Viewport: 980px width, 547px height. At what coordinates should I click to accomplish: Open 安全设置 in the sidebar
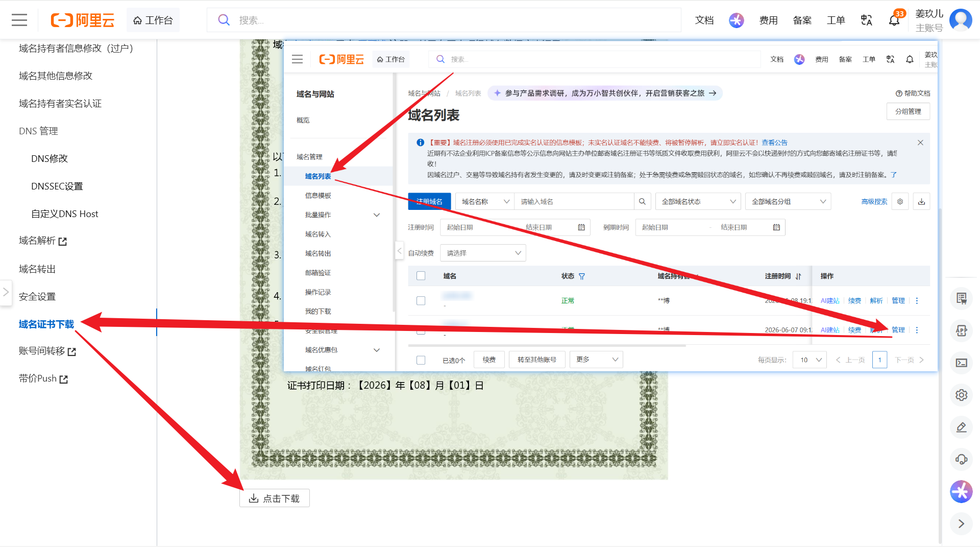(37, 296)
